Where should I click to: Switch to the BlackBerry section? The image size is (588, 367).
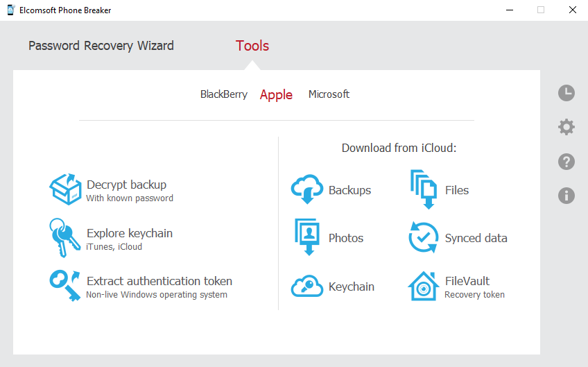tap(223, 94)
